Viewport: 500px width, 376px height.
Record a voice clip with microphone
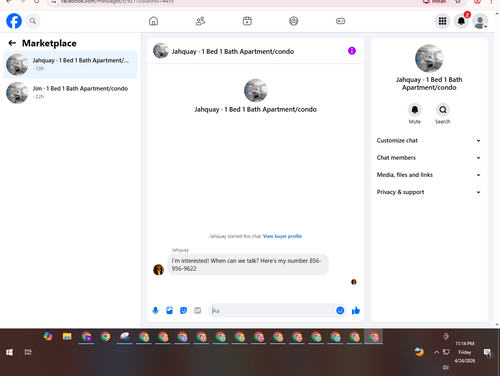coord(155,311)
